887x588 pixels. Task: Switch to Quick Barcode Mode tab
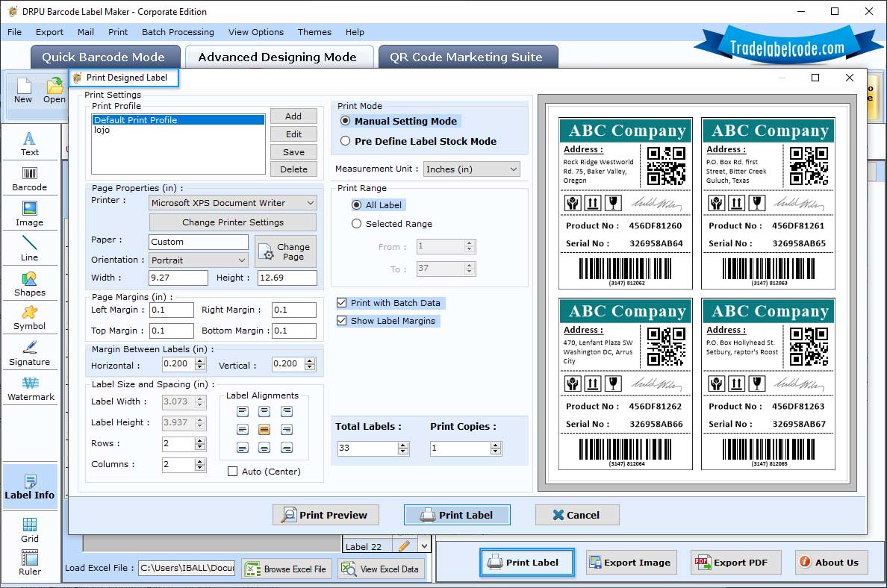pyautogui.click(x=105, y=57)
